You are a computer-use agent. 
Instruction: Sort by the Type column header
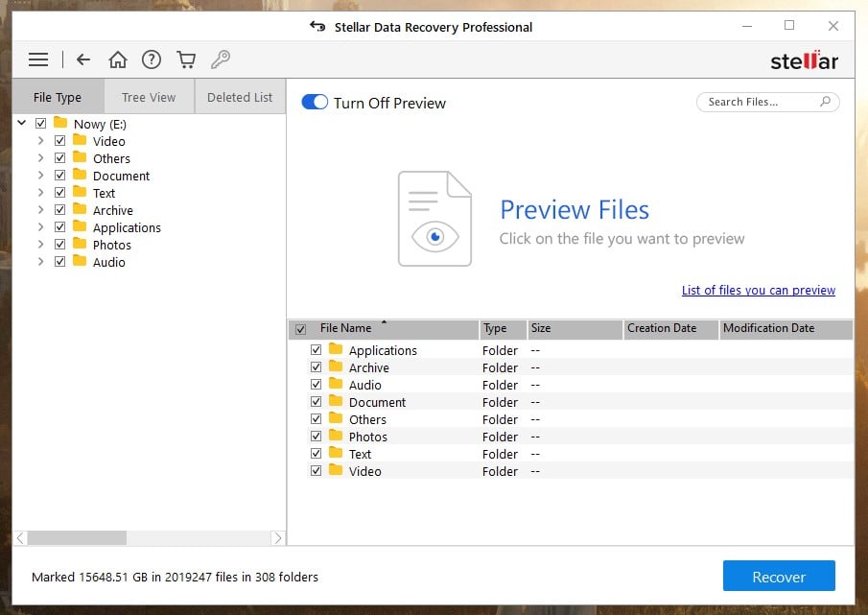pyautogui.click(x=502, y=329)
